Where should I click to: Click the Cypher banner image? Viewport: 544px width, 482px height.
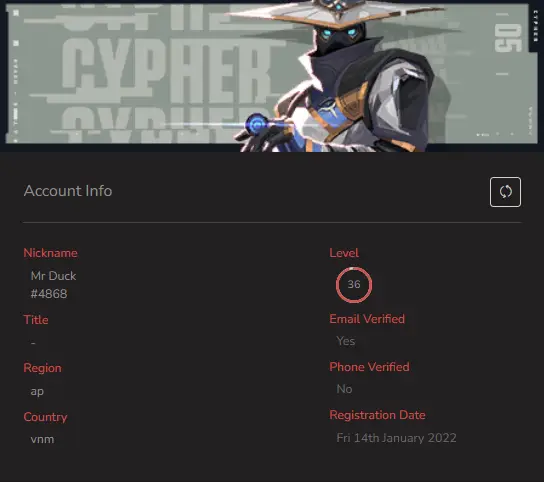(272, 75)
